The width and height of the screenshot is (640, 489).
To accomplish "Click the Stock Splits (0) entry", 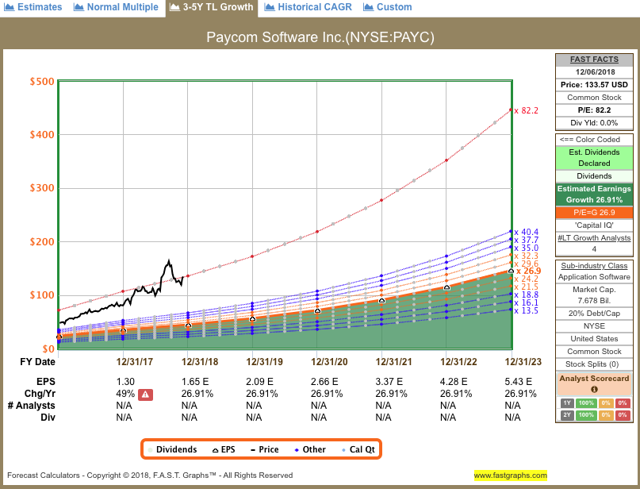I will coord(594,364).
